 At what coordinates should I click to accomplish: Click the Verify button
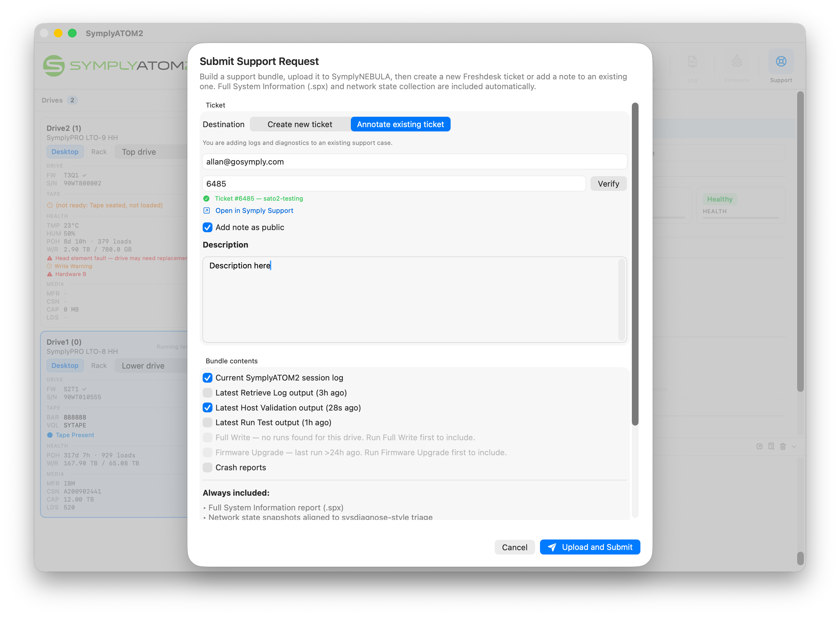click(608, 184)
